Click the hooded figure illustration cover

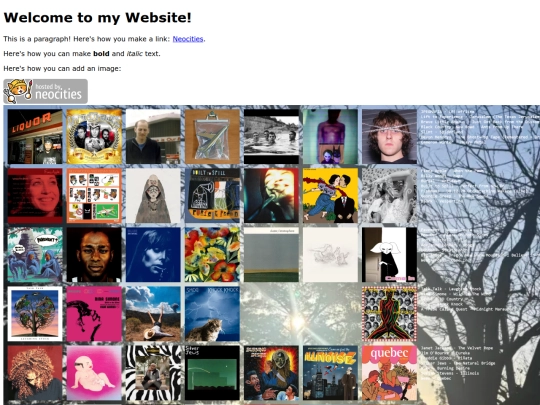point(153,196)
